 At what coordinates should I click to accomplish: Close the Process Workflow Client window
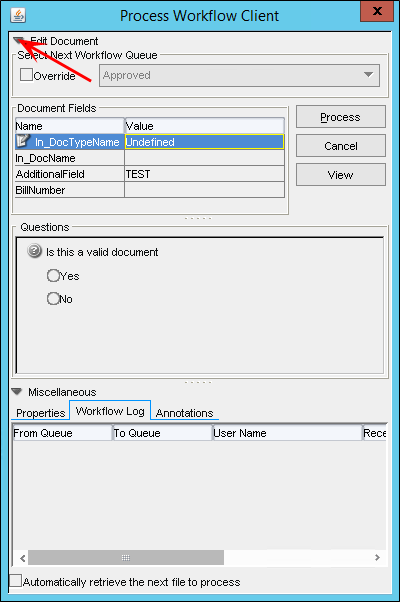pyautogui.click(x=377, y=11)
